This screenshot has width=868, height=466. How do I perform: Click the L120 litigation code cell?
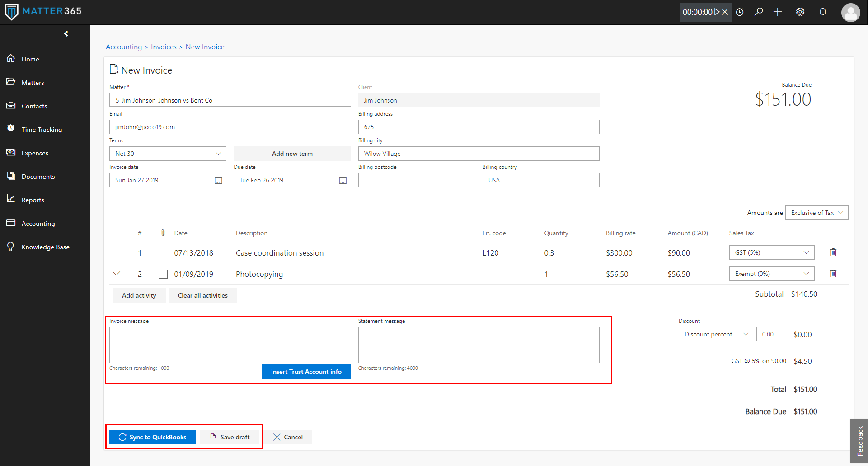[x=491, y=253]
